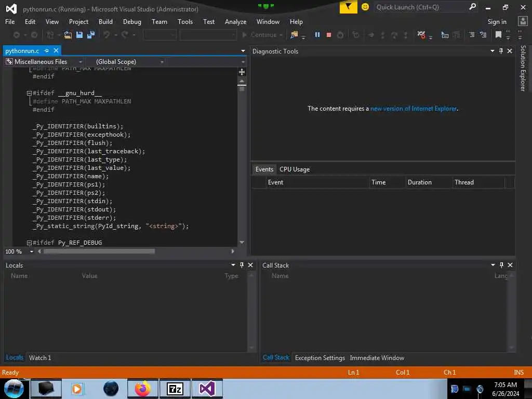Switch to the CPU Usage tab
The height and width of the screenshot is (399, 532).
pos(295,169)
